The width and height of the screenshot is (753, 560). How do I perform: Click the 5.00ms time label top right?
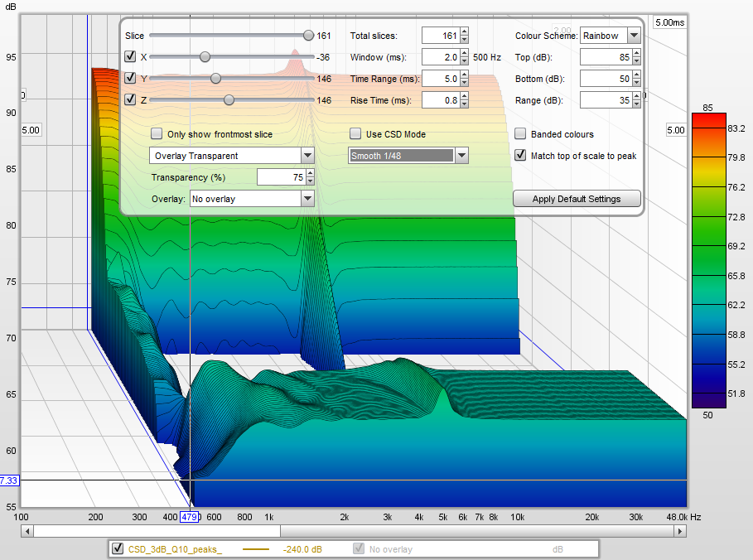[670, 22]
